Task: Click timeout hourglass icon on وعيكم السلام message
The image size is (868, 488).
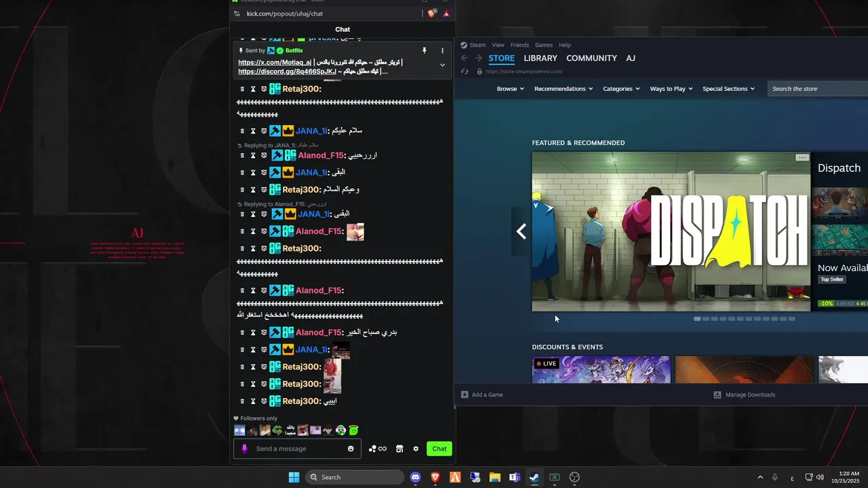Action: (x=253, y=190)
